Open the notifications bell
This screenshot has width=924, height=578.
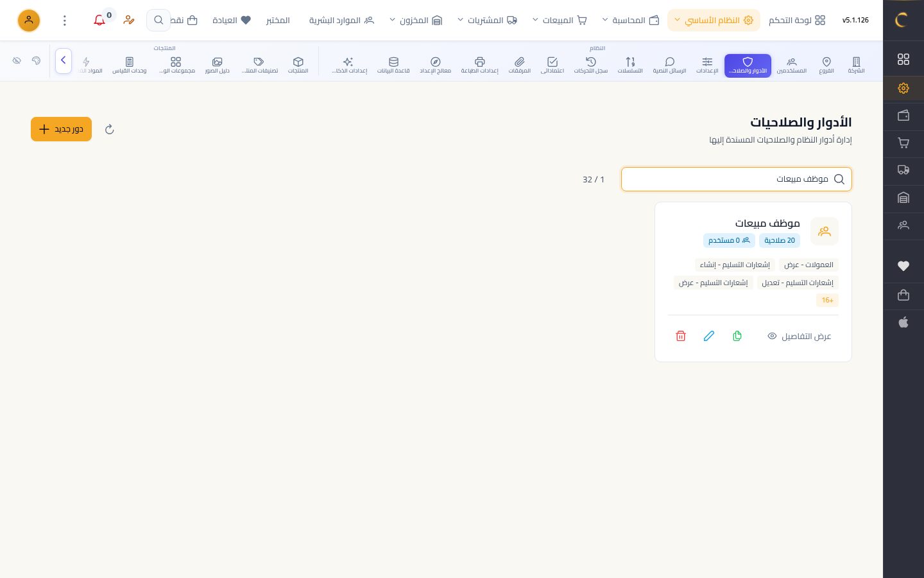click(x=99, y=20)
